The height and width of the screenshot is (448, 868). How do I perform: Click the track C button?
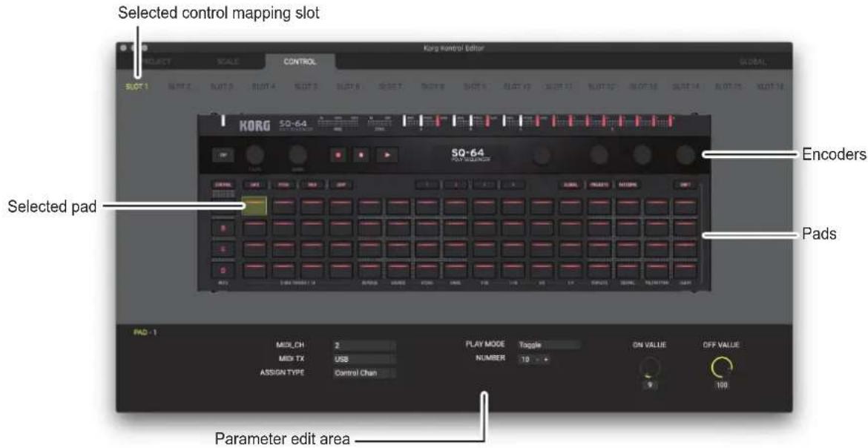pyautogui.click(x=223, y=249)
